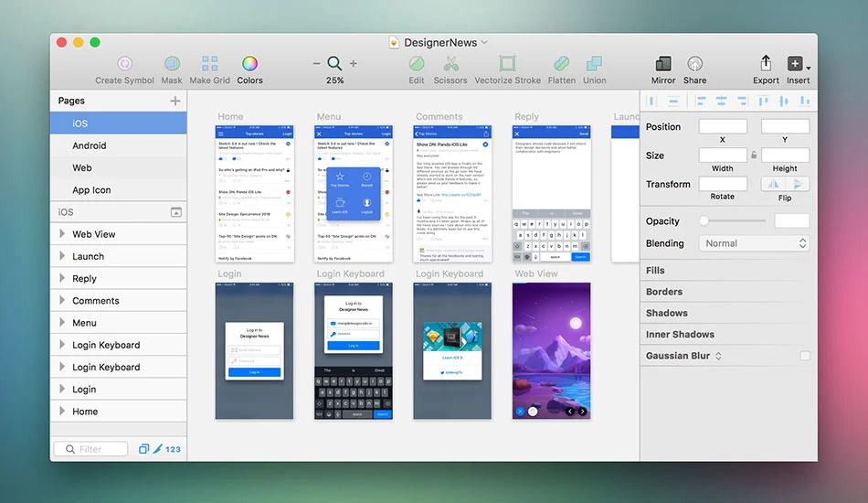Select the Web View artboard thumbnail
868x503 pixels.
pyautogui.click(x=551, y=350)
